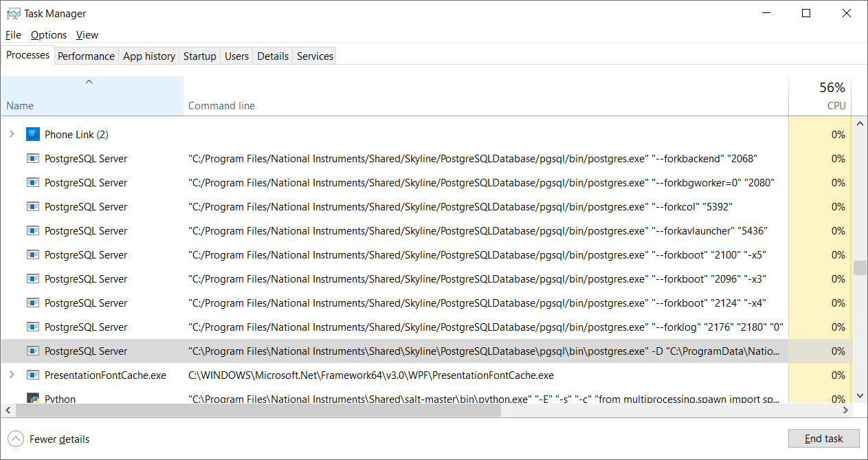The height and width of the screenshot is (460, 868).
Task: Select the PresentationFontCache.exe process name
Action: pos(105,375)
